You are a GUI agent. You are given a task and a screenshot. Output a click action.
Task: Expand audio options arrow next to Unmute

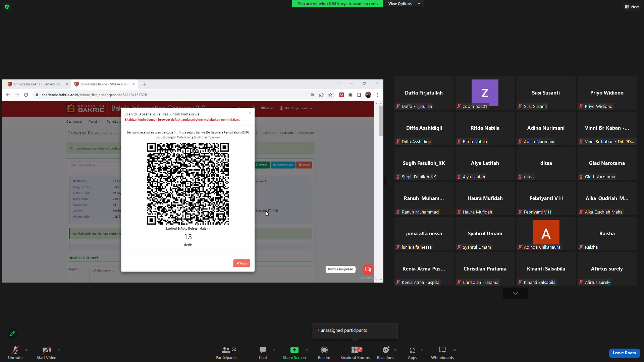(26, 350)
